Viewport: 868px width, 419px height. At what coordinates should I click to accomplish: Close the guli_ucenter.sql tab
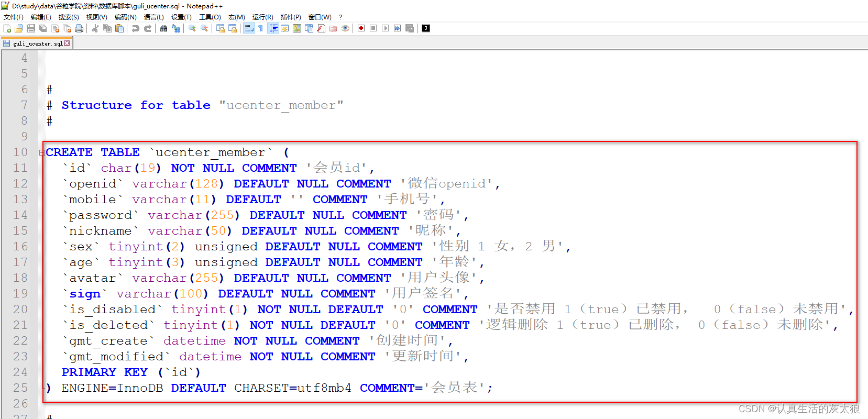pos(67,43)
